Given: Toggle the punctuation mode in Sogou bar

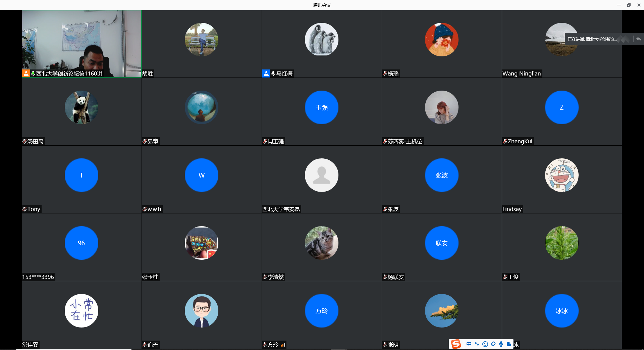Looking at the screenshot, I should click(x=477, y=344).
